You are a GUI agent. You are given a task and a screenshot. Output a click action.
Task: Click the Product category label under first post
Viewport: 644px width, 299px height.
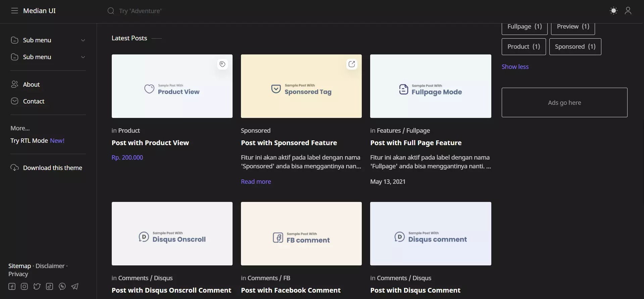point(129,130)
